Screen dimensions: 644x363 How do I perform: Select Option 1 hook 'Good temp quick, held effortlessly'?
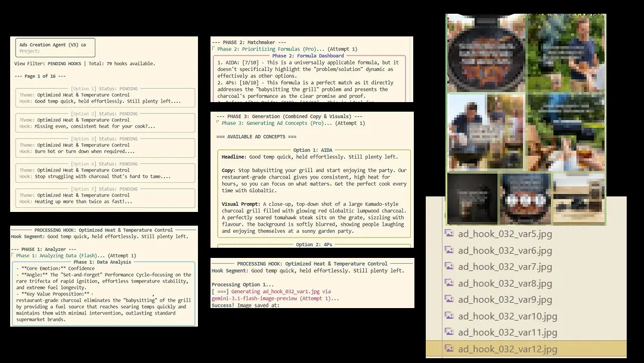[x=105, y=98]
